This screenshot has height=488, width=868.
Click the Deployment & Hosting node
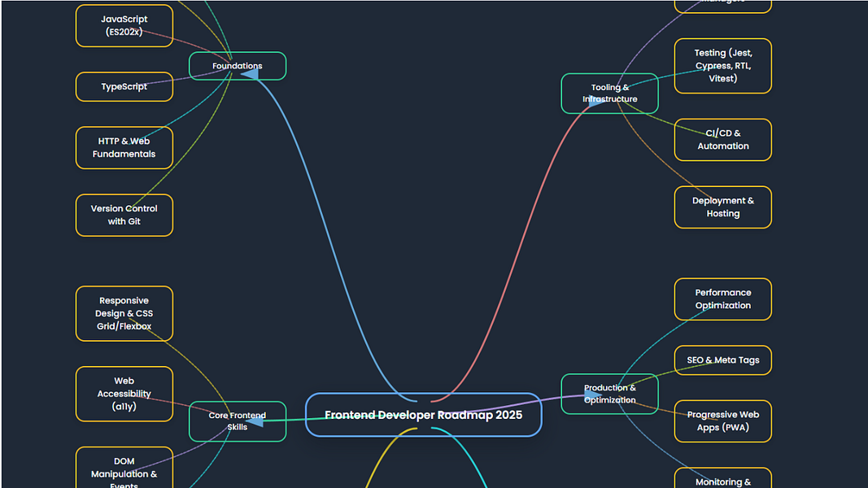coord(723,207)
